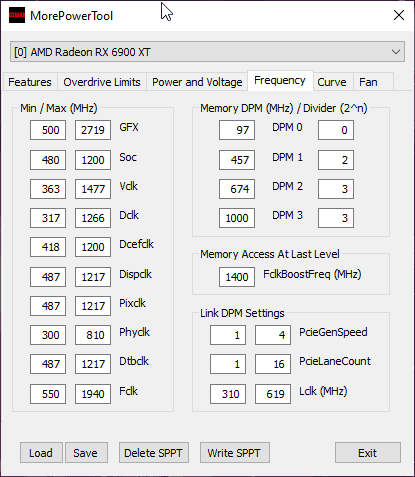
Task: Open the Overdrive Limits tab
Action: click(x=102, y=82)
